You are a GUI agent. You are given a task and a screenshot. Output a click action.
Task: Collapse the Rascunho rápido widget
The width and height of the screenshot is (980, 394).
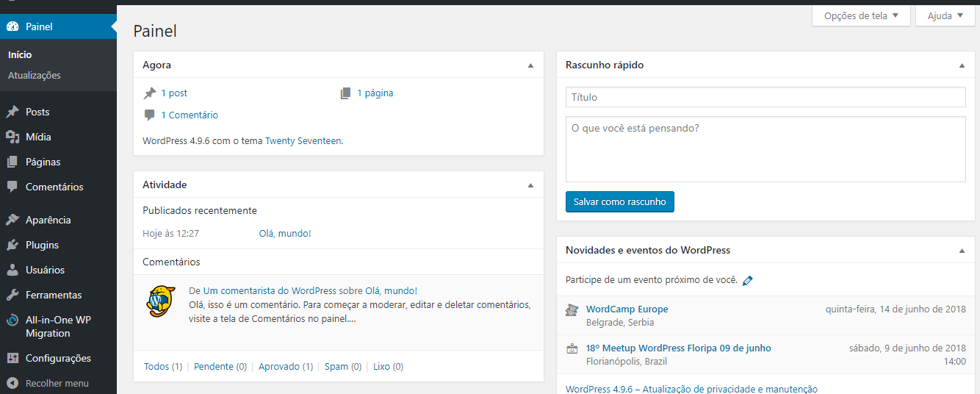pos(962,65)
